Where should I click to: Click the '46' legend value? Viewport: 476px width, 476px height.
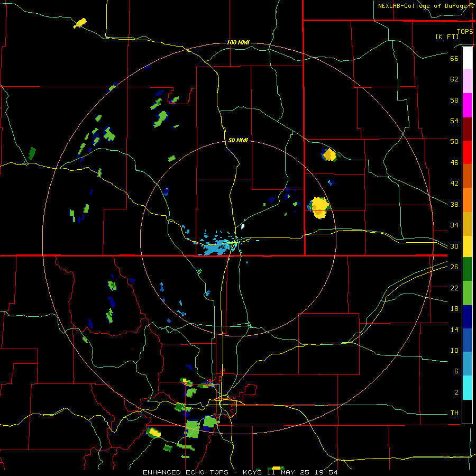point(454,163)
